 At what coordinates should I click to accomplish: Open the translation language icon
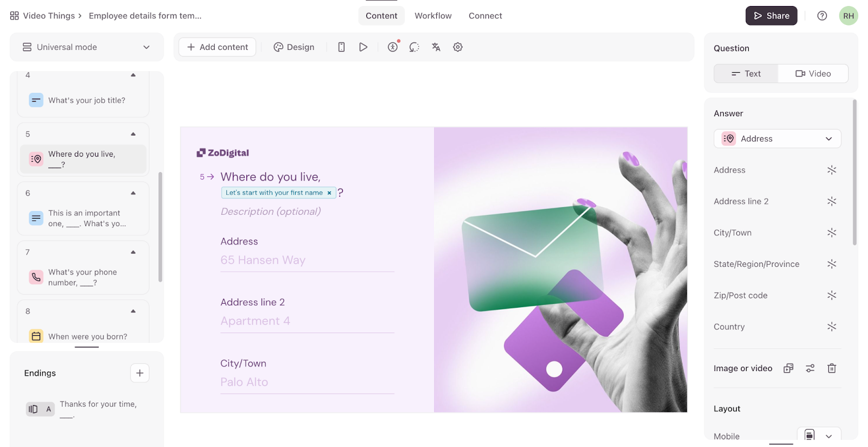(x=436, y=47)
